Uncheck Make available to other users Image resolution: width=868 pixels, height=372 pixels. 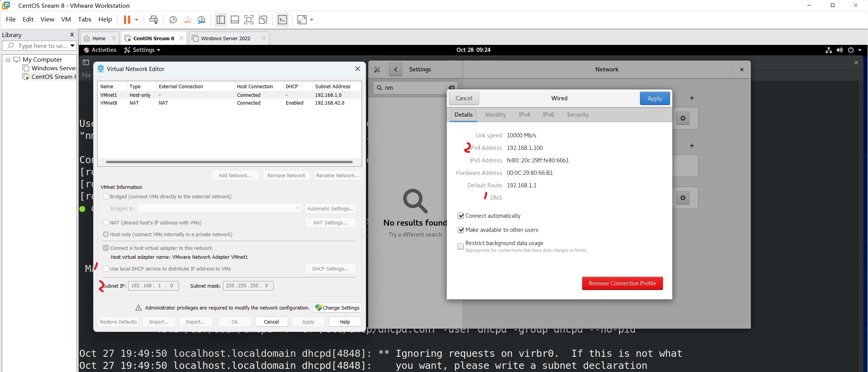[461, 230]
